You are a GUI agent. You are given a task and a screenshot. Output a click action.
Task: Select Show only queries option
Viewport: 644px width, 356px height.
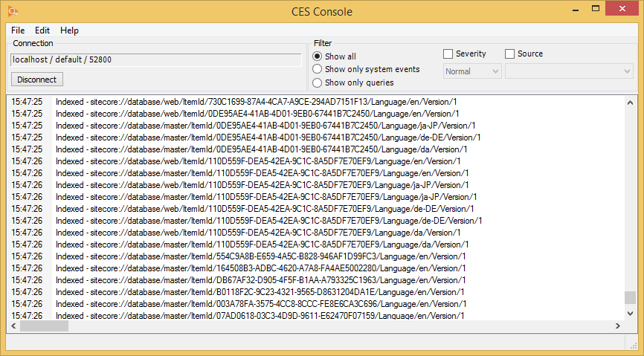click(x=353, y=82)
